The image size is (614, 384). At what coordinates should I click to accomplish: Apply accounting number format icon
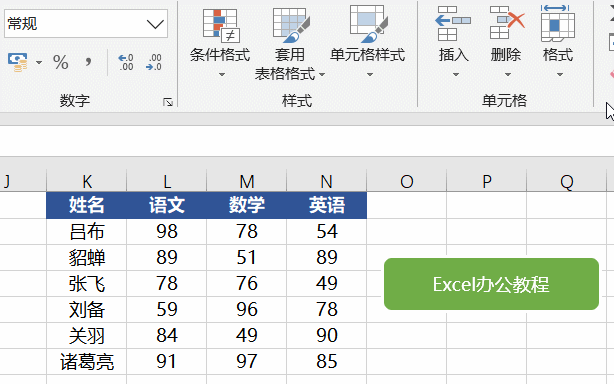click(x=18, y=62)
